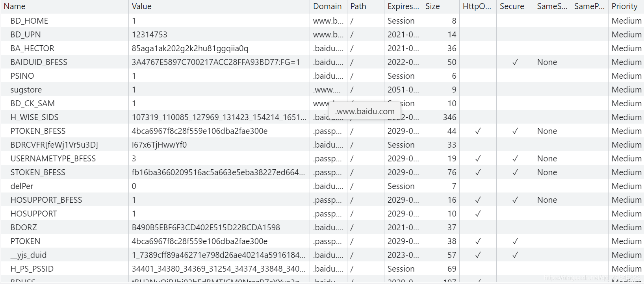Image resolution: width=644 pixels, height=285 pixels.
Task: Click the value 12314753 of BD_UPN
Action: coord(150,35)
